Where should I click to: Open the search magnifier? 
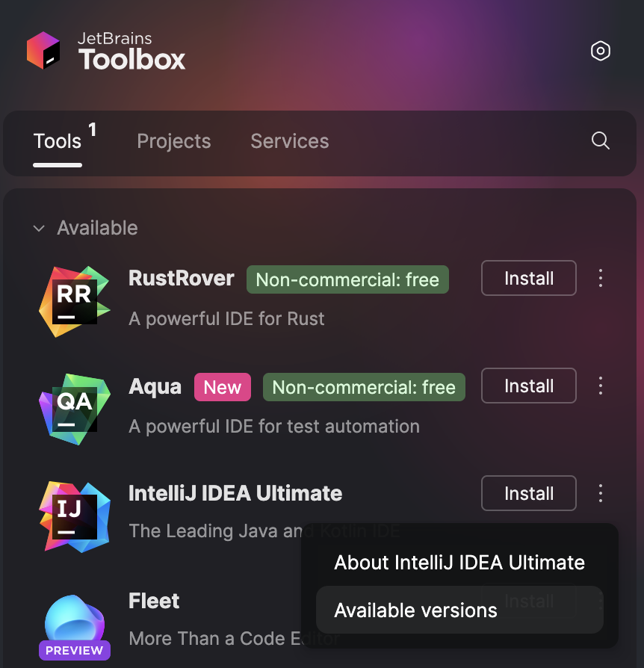pyautogui.click(x=600, y=140)
